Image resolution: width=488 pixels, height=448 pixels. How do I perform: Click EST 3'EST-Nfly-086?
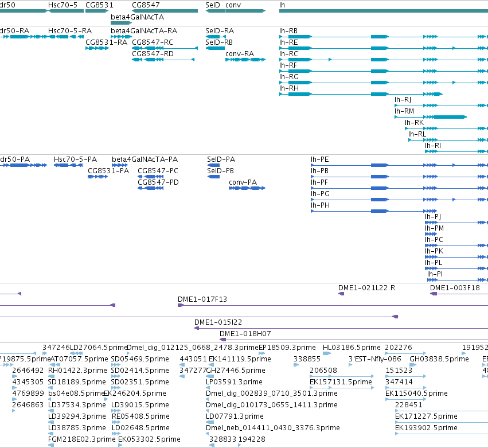[375, 359]
